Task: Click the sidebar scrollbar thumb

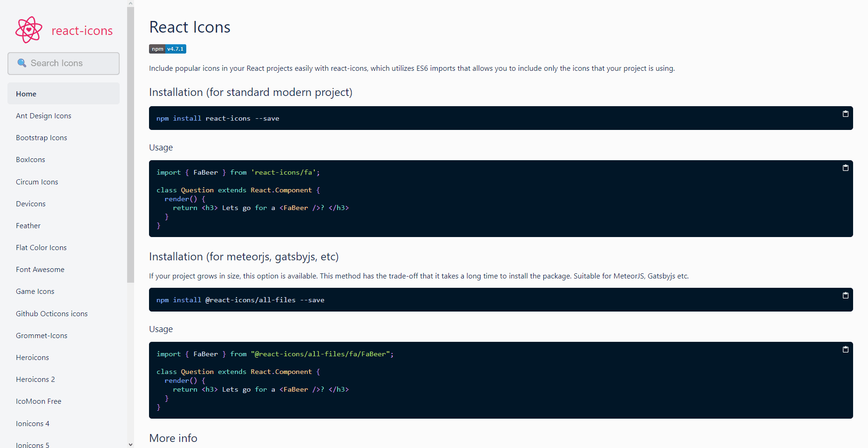Action: pyautogui.click(x=130, y=144)
